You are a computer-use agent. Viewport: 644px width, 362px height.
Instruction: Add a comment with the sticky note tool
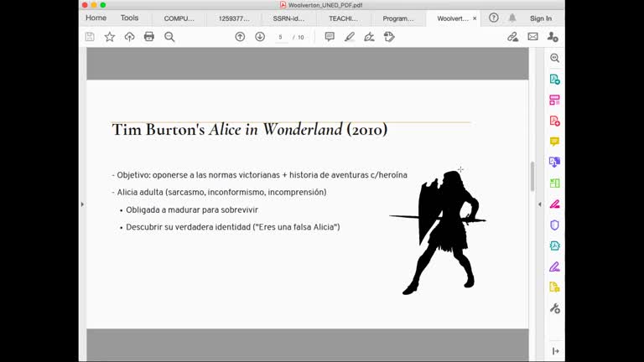[x=330, y=37]
